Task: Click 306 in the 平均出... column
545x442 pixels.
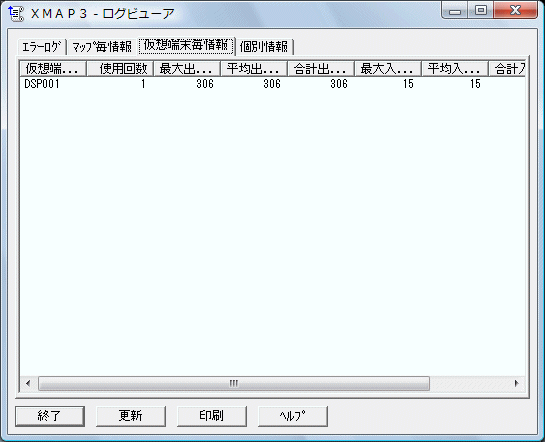Action: [x=272, y=84]
